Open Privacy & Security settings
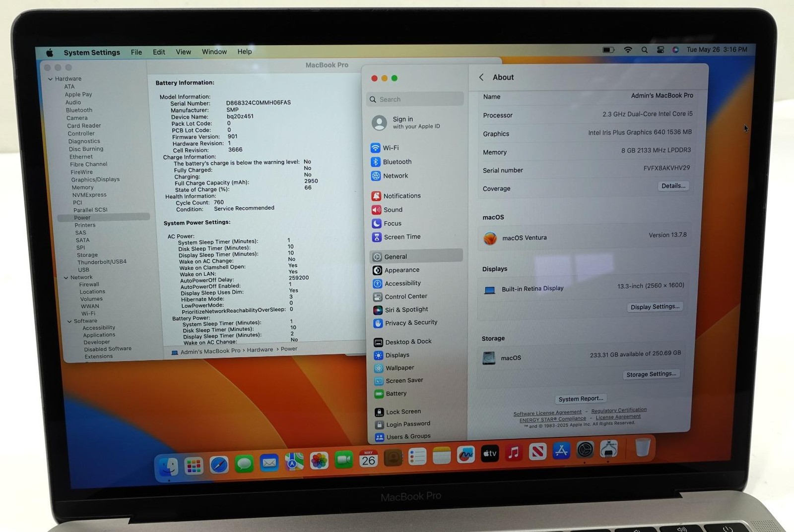794x532 pixels. pos(405,323)
